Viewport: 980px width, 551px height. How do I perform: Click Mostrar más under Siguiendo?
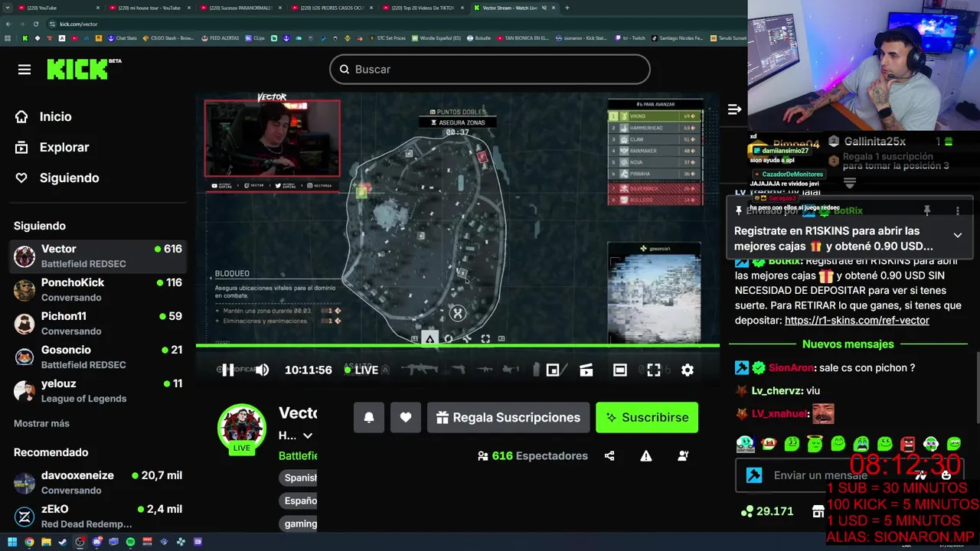coord(41,423)
